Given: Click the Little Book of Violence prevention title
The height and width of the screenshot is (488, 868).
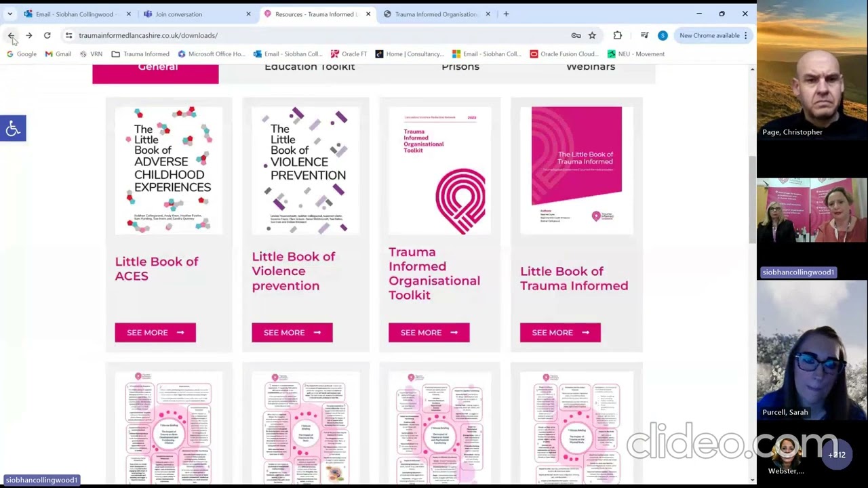Looking at the screenshot, I should (293, 270).
